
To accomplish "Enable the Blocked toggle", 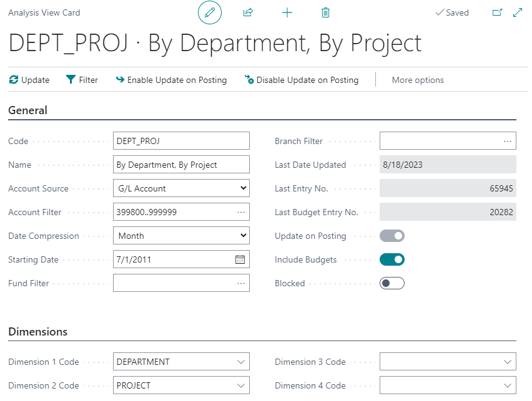I will 392,283.
